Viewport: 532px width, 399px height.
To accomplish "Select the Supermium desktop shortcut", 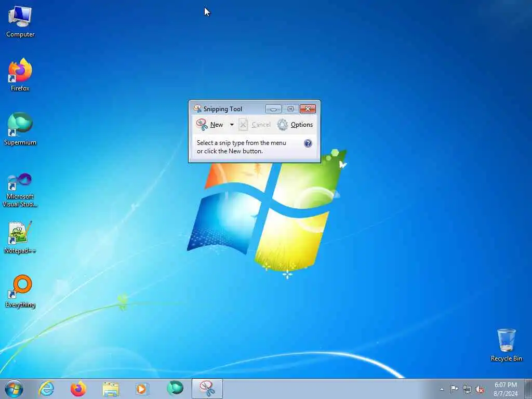I will [x=20, y=129].
